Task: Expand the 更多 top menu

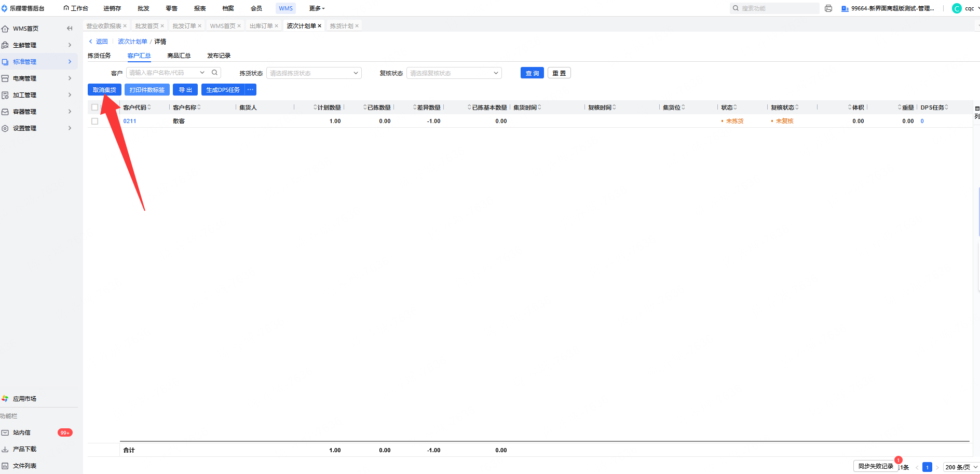Action: (x=317, y=8)
